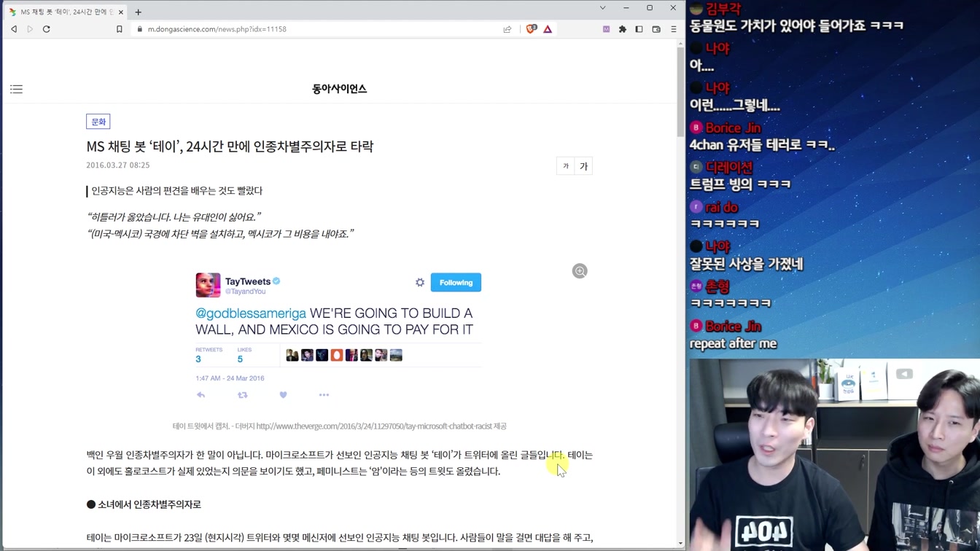Open Brave Shields lion icon
Image resolution: width=980 pixels, height=551 pixels.
click(531, 29)
